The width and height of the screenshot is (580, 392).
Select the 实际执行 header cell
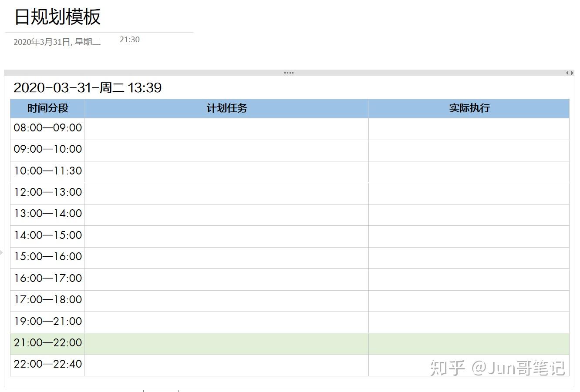pos(469,108)
